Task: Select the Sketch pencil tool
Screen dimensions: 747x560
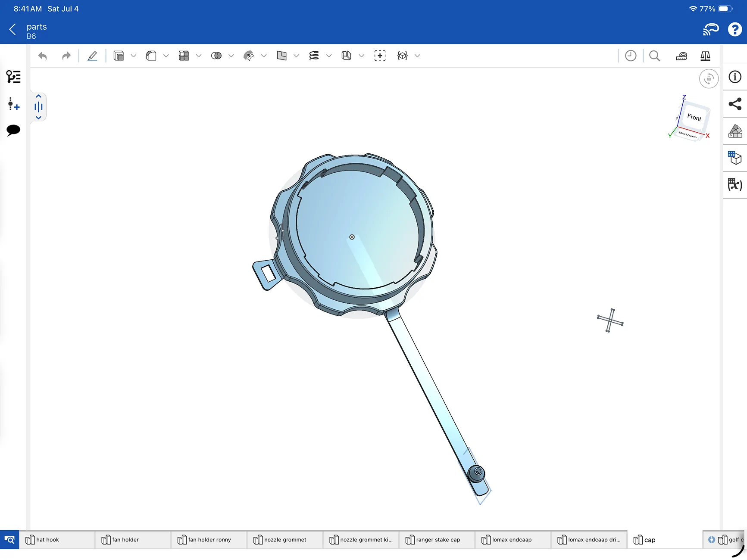Action: pos(92,56)
